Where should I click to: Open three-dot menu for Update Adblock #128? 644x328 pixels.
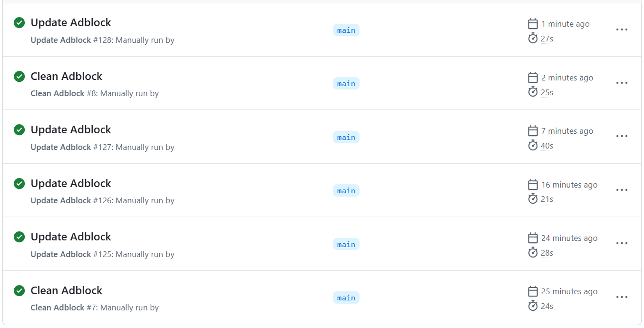622,30
